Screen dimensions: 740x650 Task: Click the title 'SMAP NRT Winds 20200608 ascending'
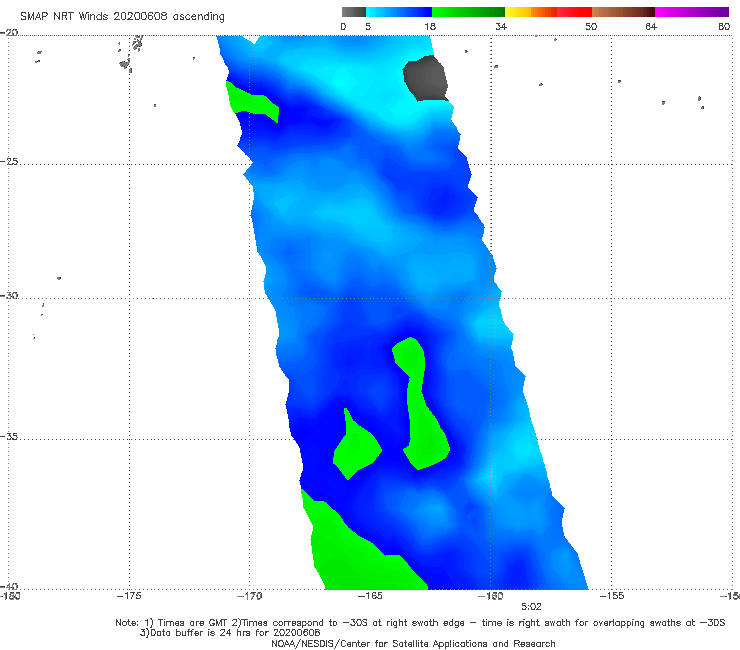tap(122, 16)
